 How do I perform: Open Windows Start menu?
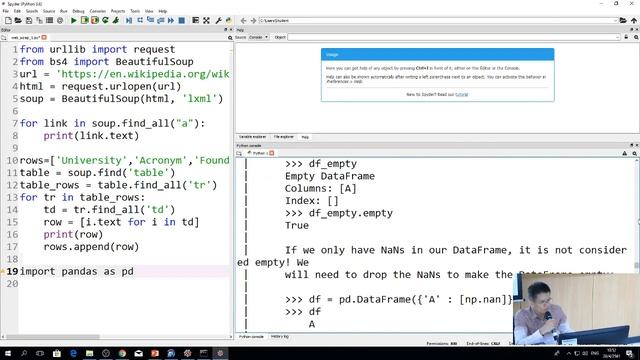tap(8, 353)
